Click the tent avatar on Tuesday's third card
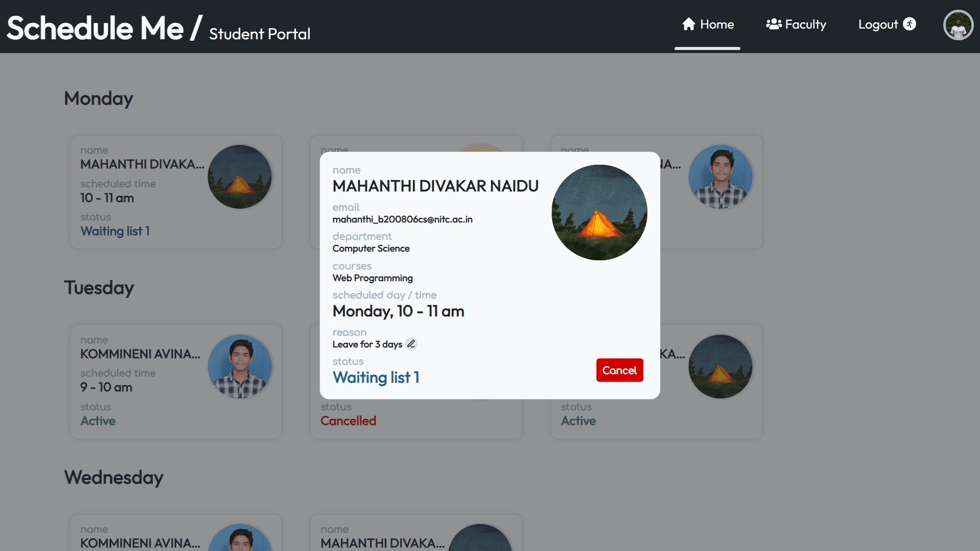Image resolution: width=980 pixels, height=551 pixels. [720, 366]
